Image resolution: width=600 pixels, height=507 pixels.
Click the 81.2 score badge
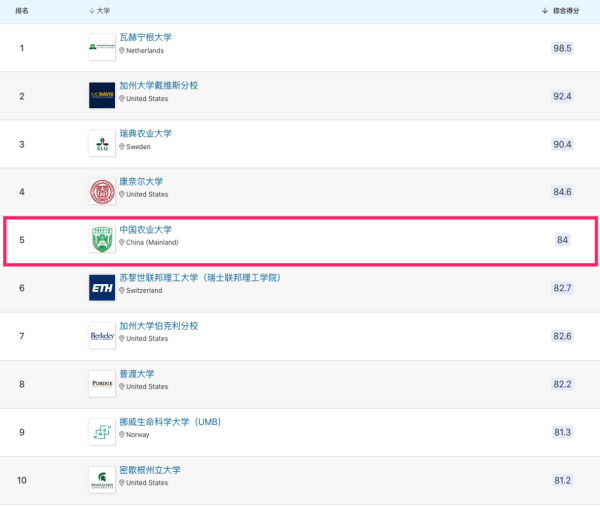point(562,480)
